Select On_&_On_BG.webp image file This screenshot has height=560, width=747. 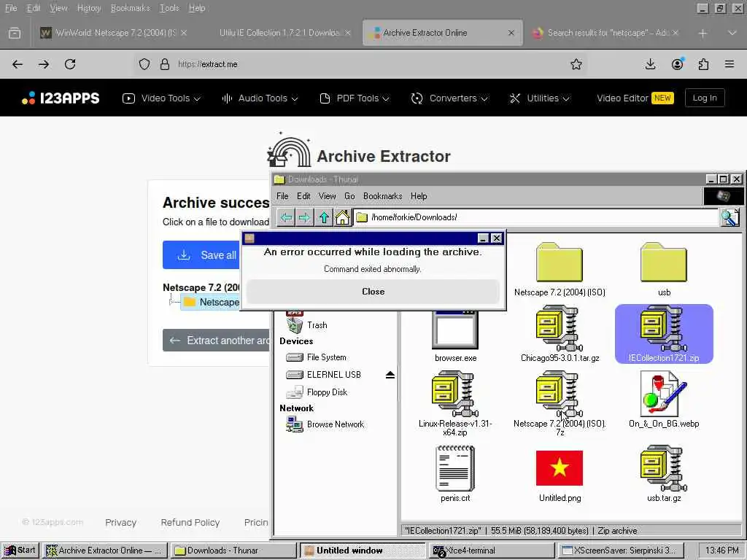point(664,399)
